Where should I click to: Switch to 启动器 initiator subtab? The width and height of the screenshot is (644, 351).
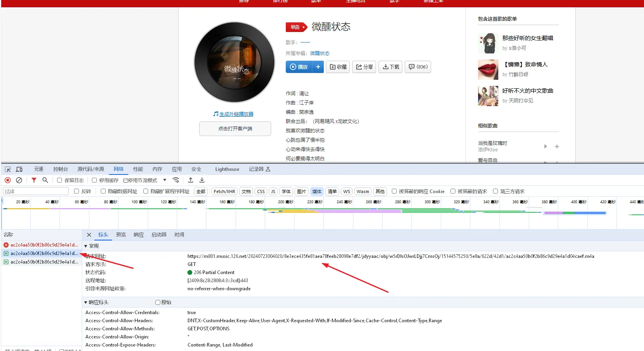(159, 235)
